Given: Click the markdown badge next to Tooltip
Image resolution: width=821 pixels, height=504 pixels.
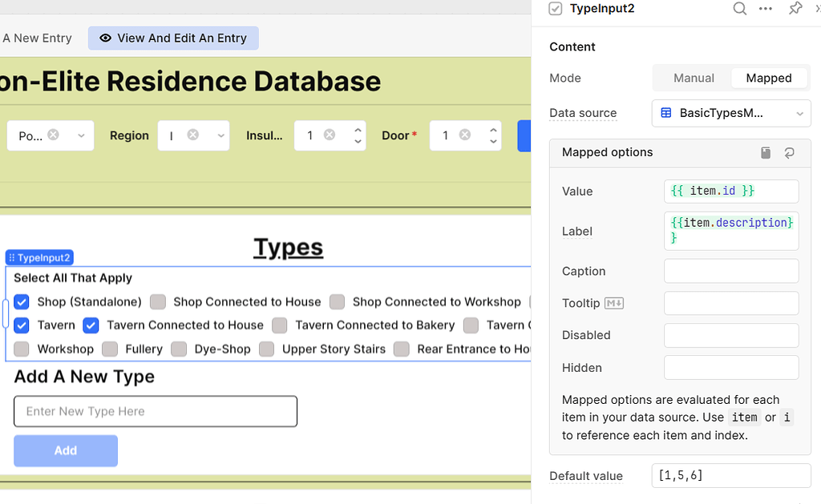Looking at the screenshot, I should click(613, 304).
